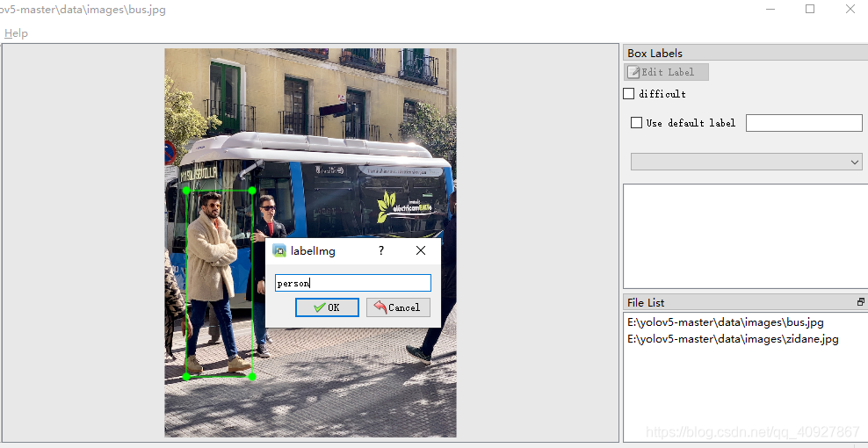The image size is (868, 448).
Task: Toggle the difficult checkbox
Action: point(628,94)
